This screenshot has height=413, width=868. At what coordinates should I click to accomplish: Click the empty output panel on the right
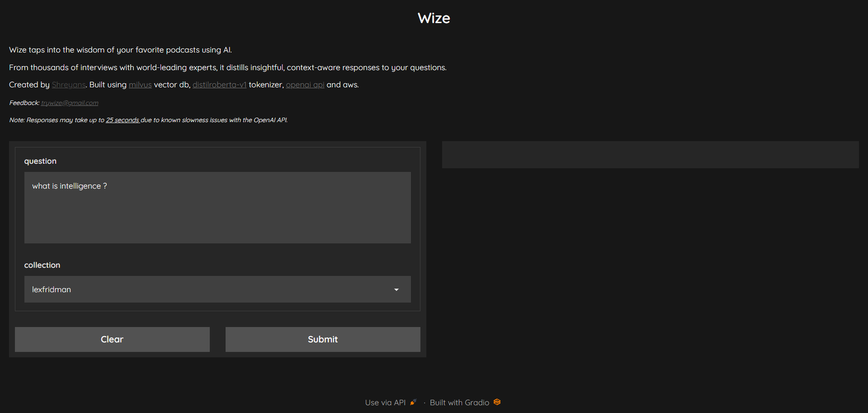(650, 155)
